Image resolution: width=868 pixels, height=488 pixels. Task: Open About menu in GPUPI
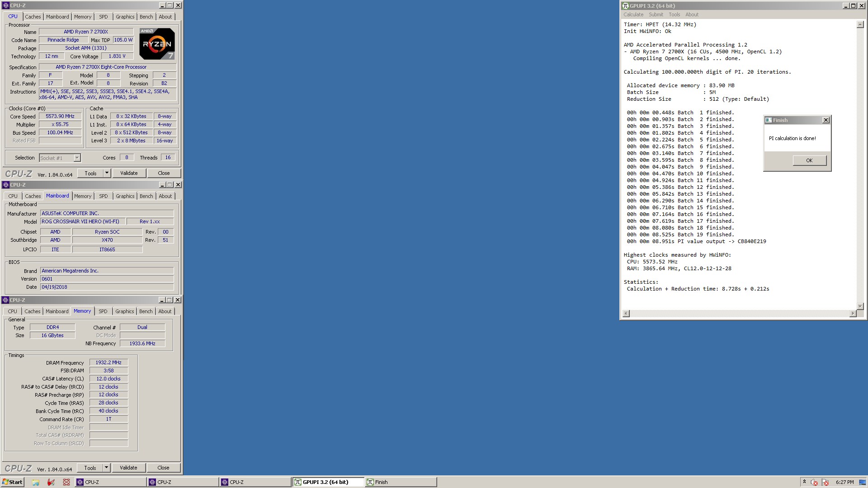click(x=692, y=14)
